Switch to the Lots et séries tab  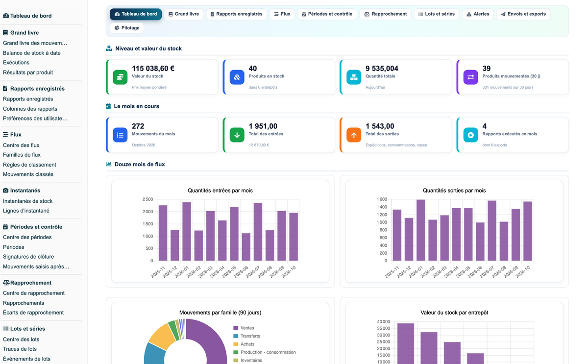pos(437,14)
